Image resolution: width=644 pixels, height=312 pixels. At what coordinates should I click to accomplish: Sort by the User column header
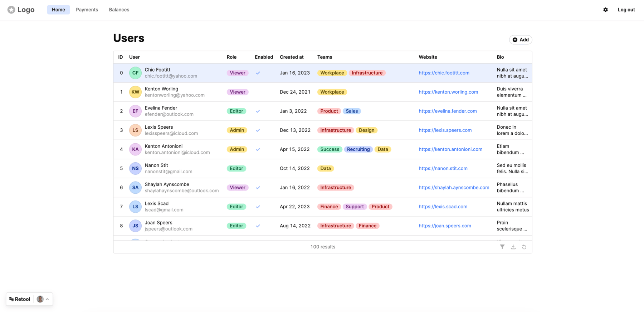pyautogui.click(x=134, y=57)
